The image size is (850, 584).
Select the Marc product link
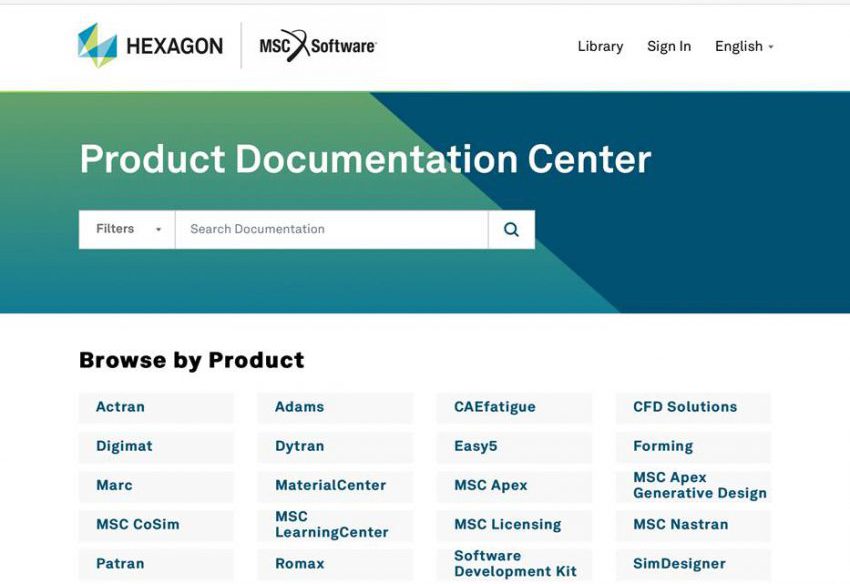coord(156,485)
